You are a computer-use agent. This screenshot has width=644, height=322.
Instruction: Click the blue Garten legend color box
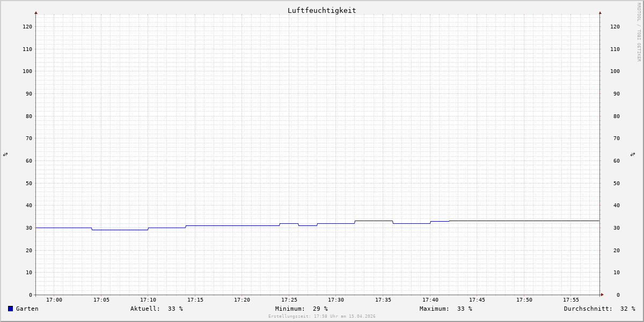point(10,309)
